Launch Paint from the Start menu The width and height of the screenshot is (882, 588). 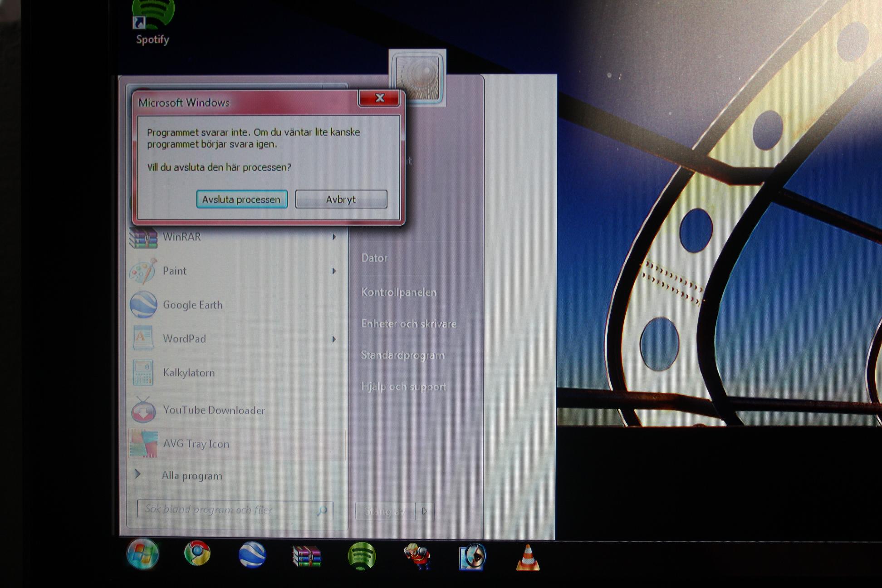[175, 271]
